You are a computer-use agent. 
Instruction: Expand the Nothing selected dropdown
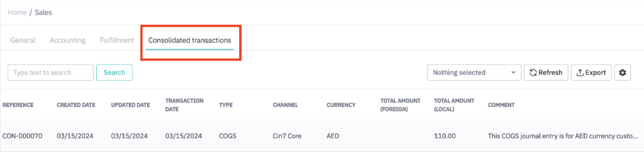[x=474, y=73]
